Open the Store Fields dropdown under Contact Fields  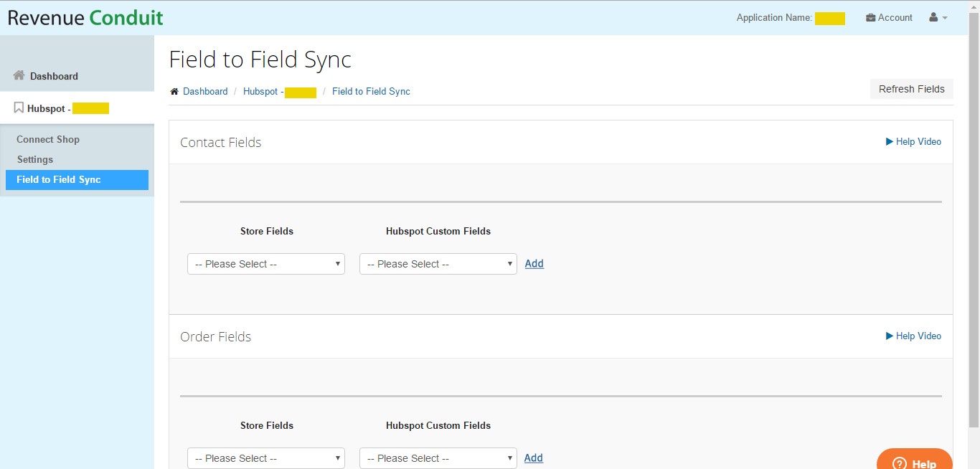click(x=265, y=264)
